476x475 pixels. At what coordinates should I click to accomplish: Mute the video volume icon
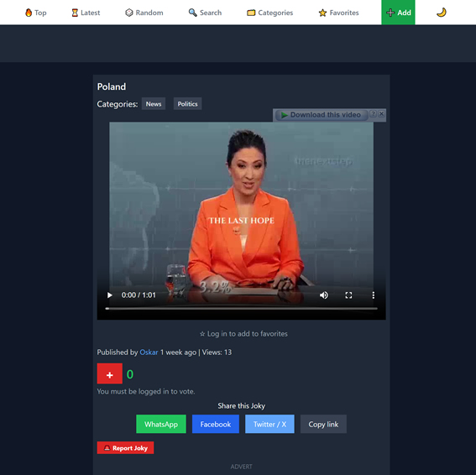pyautogui.click(x=324, y=295)
